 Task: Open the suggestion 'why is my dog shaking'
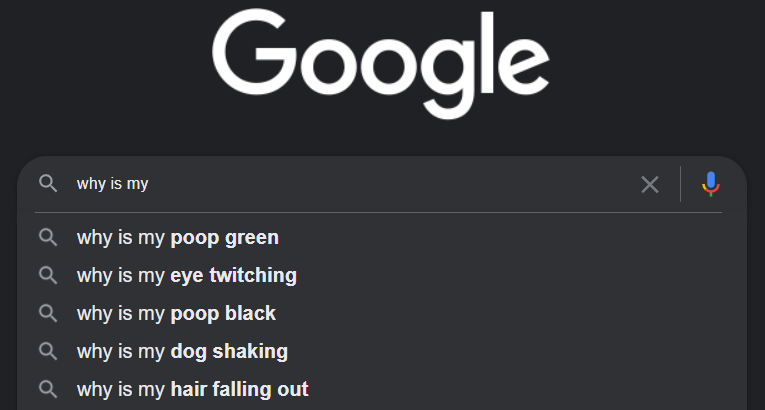382,351
